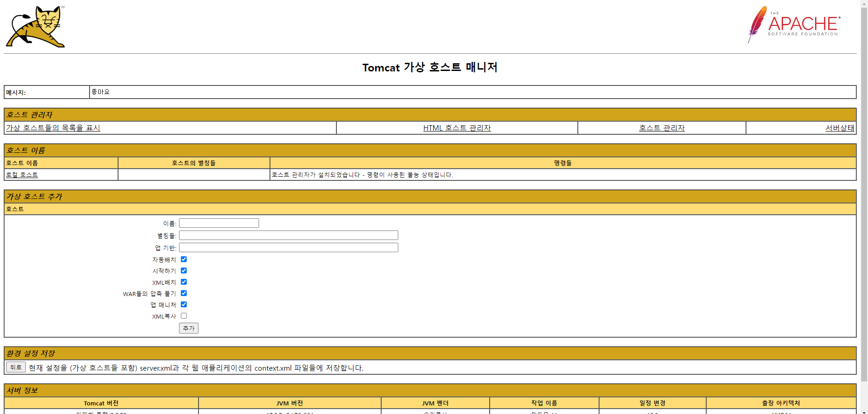
Task: Toggle the 자동배치 checkbox
Action: pos(184,259)
